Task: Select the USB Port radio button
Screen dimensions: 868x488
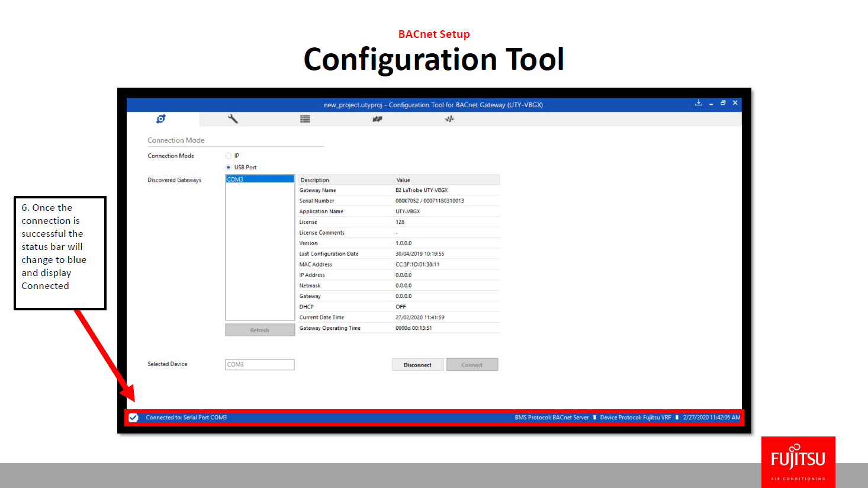Action: pos(229,167)
